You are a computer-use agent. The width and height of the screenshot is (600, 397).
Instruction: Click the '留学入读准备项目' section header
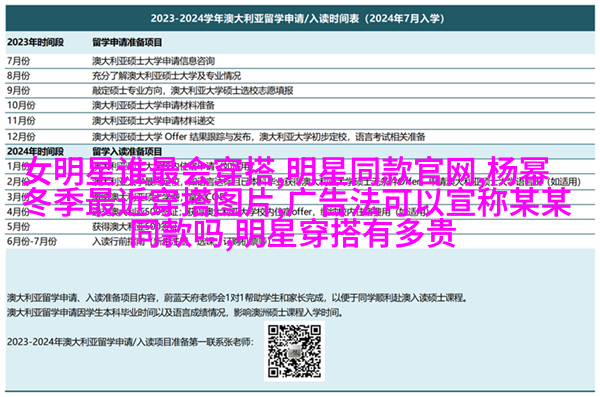point(127,151)
